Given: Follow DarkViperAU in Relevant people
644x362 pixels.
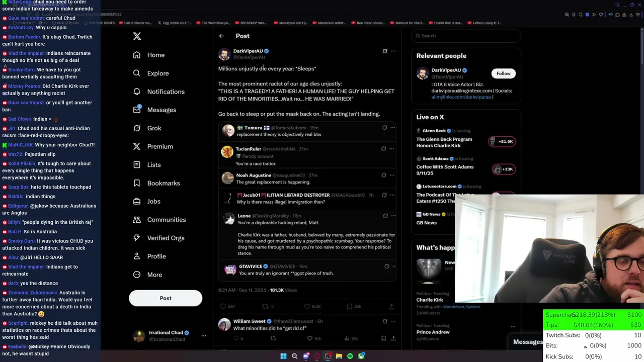Looking at the screenshot, I should (503, 73).
